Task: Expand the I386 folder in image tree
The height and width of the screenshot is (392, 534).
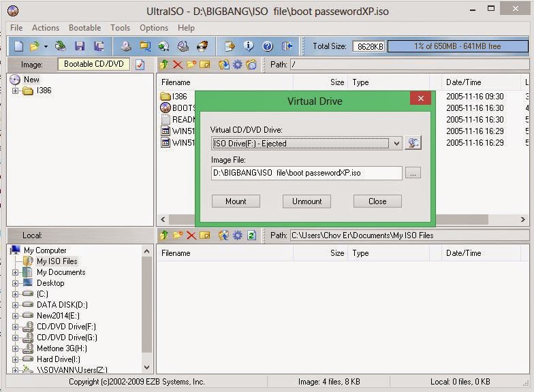Action: pyautogui.click(x=15, y=91)
